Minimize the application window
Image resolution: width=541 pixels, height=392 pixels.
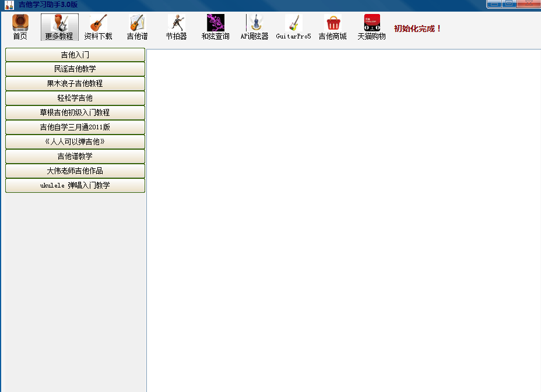click(494, 3)
